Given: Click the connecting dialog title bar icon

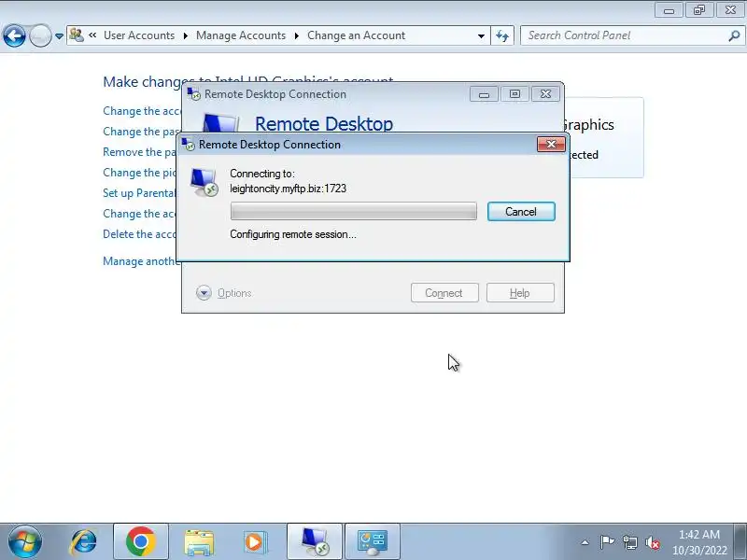Looking at the screenshot, I should pyautogui.click(x=189, y=145).
